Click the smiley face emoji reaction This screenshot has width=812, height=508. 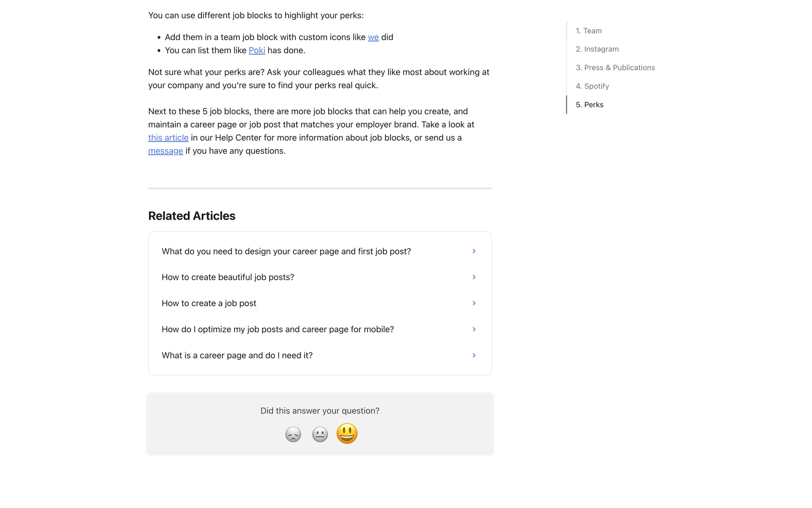[x=347, y=433]
